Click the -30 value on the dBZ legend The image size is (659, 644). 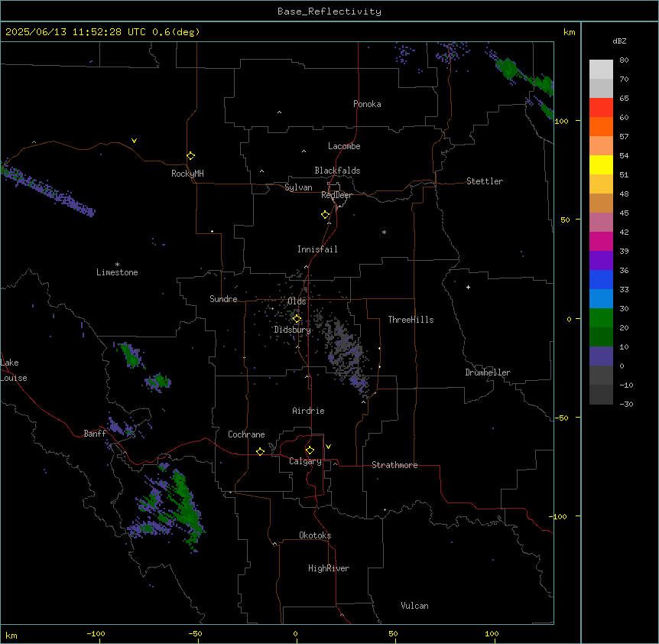point(626,404)
